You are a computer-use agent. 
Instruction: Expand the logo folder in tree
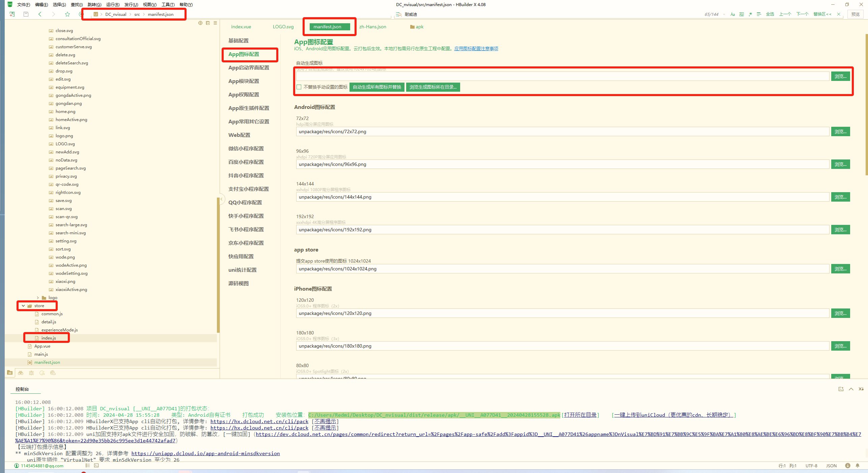(38, 298)
